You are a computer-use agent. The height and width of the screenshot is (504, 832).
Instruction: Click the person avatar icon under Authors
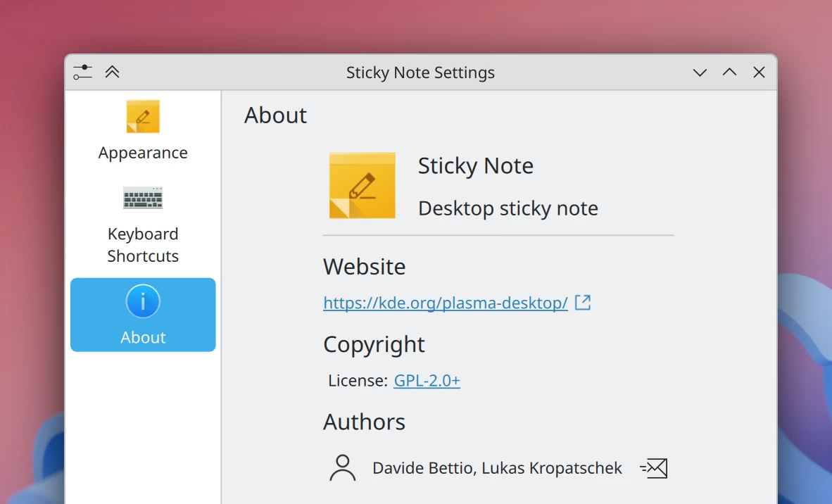click(342, 467)
